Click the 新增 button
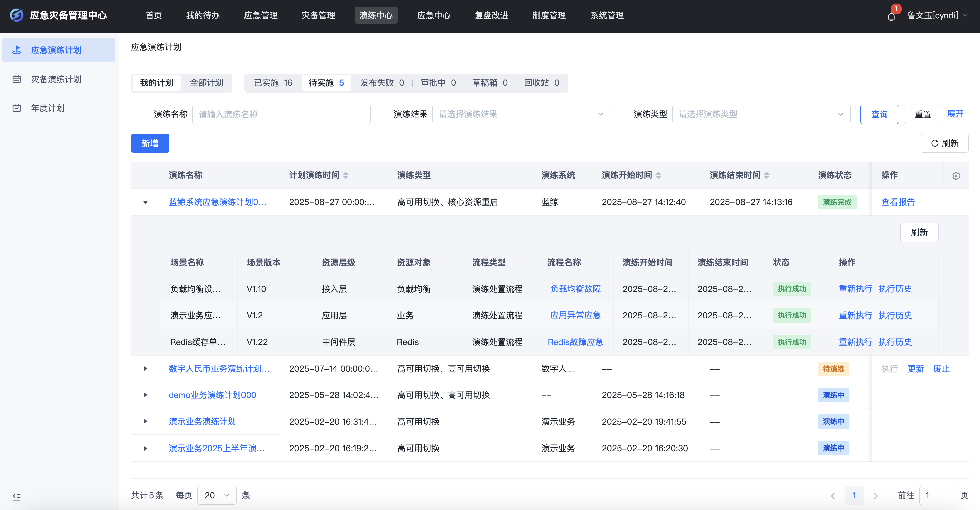Image resolution: width=980 pixels, height=510 pixels. [150, 143]
